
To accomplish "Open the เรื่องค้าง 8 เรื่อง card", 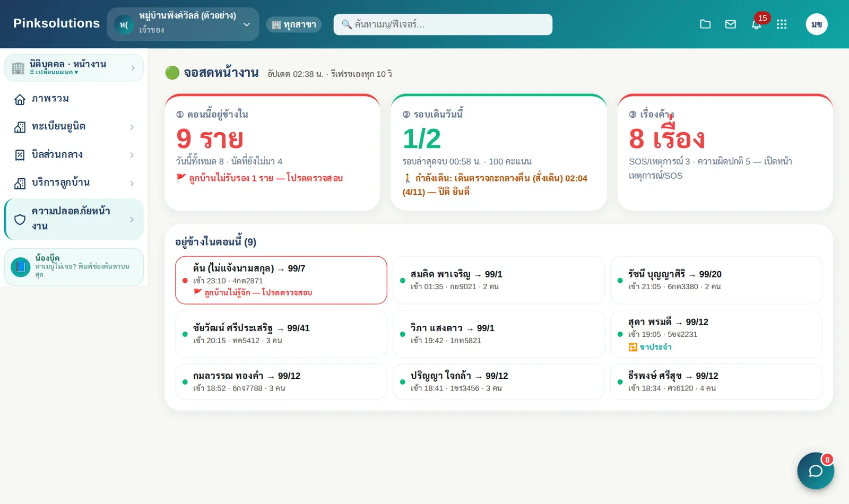I will pos(725,152).
